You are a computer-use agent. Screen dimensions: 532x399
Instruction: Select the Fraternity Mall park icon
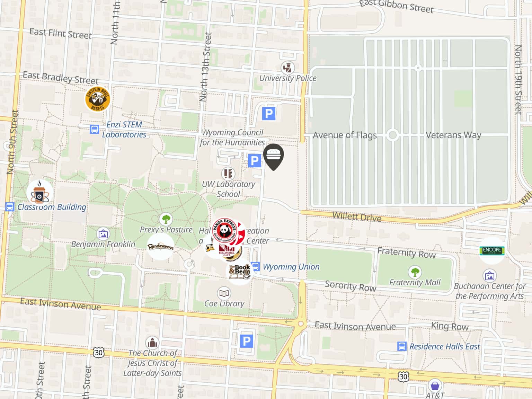coord(415,272)
